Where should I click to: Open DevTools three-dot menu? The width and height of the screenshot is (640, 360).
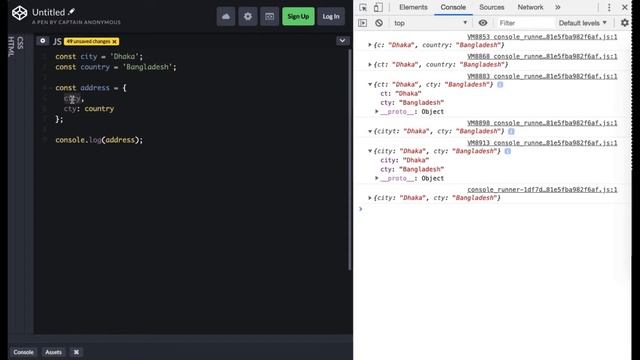click(x=609, y=7)
